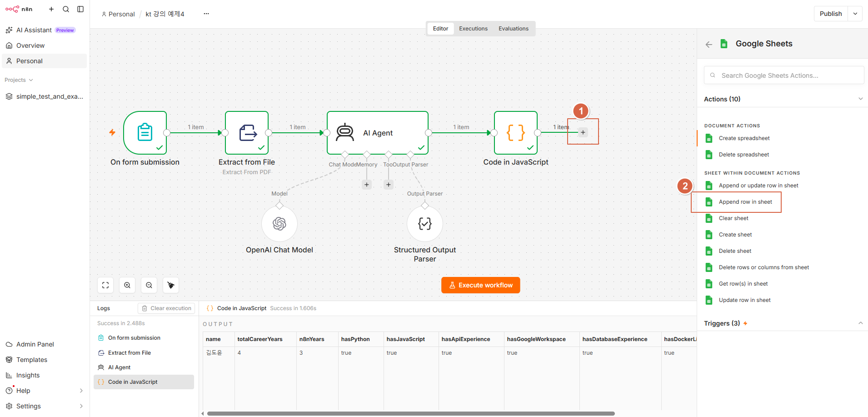Click the fit view canvas icon
The width and height of the screenshot is (868, 417).
pos(105,285)
